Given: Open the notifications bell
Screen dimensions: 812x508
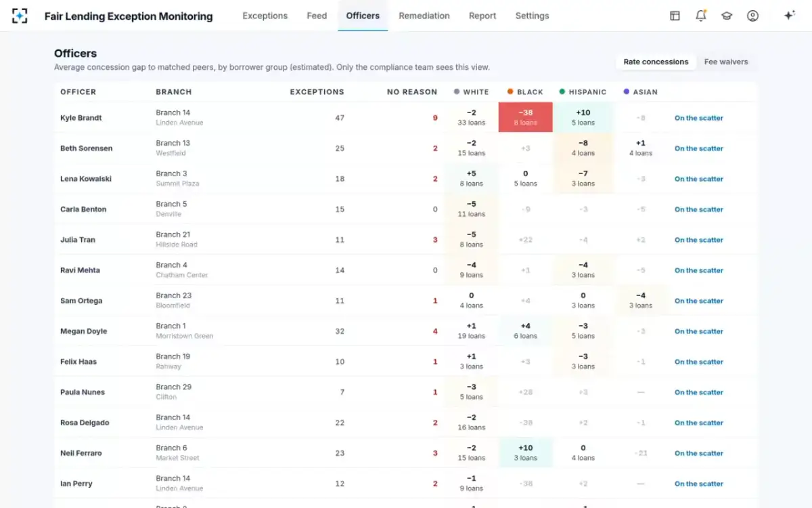Looking at the screenshot, I should [701, 16].
